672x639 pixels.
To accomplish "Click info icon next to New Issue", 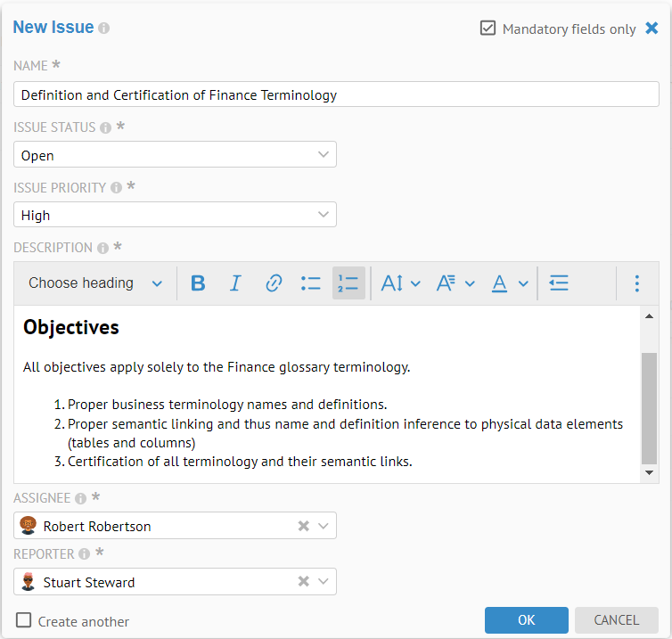I will coord(104,29).
